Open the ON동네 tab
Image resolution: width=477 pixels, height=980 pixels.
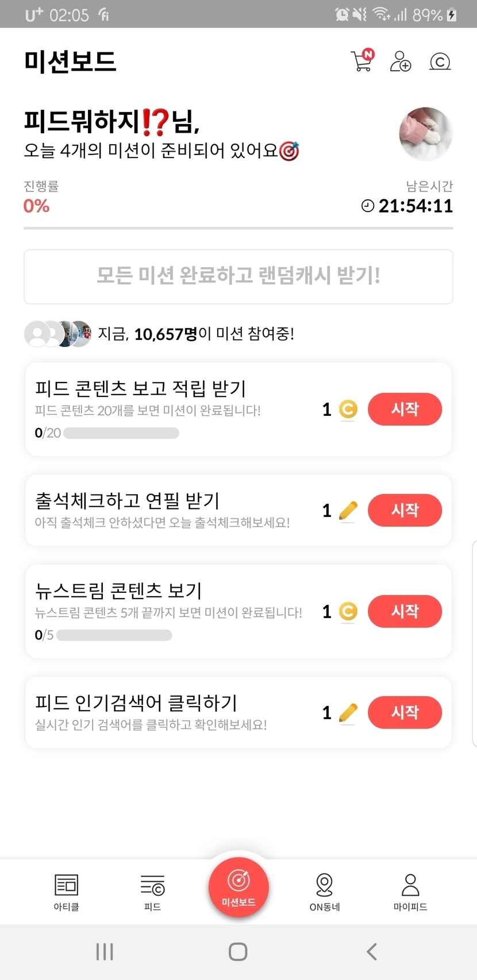coord(325,892)
